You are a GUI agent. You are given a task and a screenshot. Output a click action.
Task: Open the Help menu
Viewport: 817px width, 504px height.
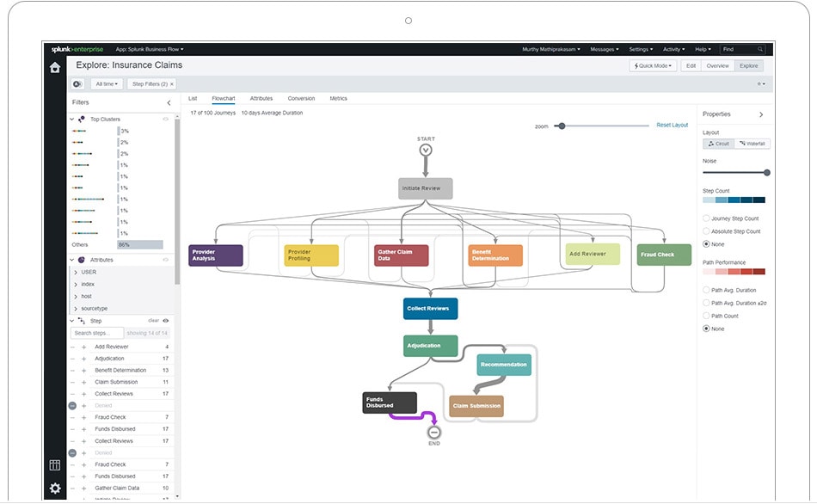[703, 49]
